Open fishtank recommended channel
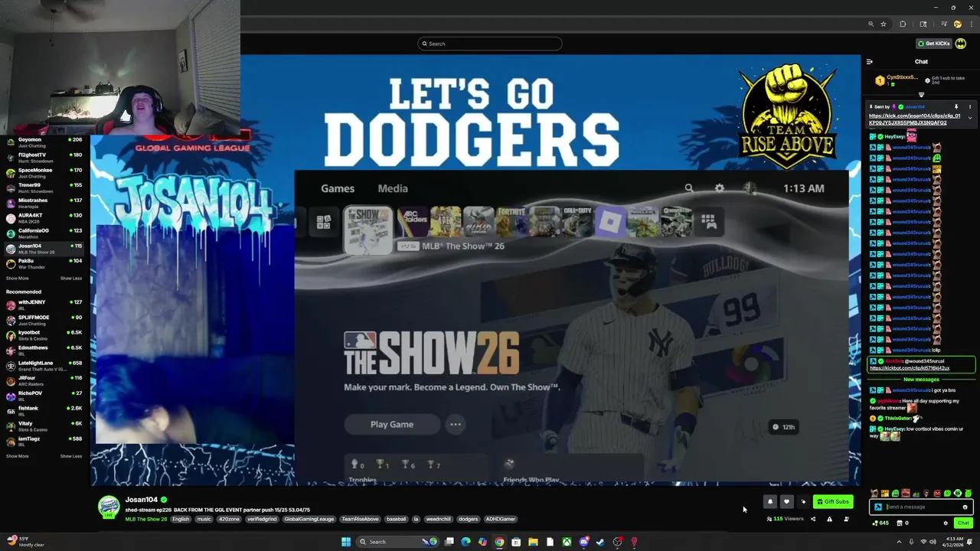 pyautogui.click(x=44, y=411)
